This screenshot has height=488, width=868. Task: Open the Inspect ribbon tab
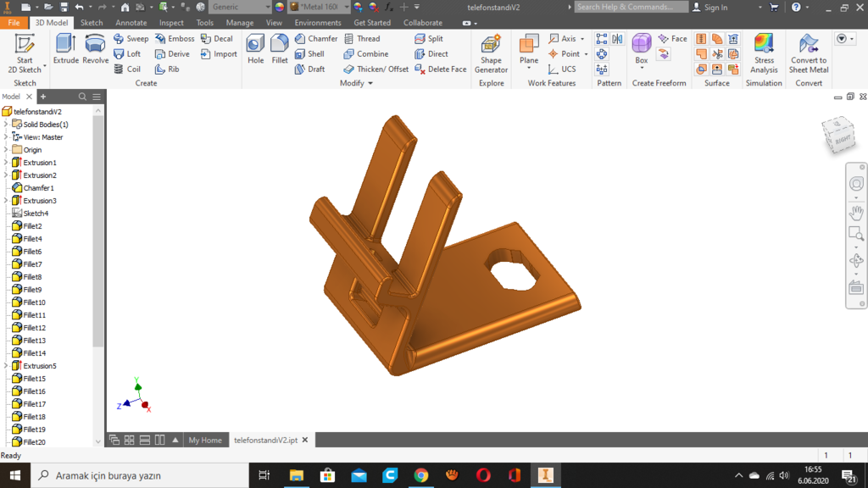(171, 23)
